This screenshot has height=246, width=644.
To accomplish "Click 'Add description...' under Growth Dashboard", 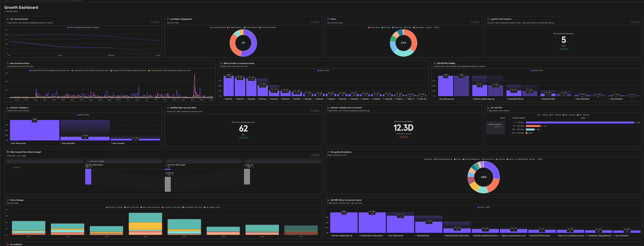I will [x=12, y=11].
